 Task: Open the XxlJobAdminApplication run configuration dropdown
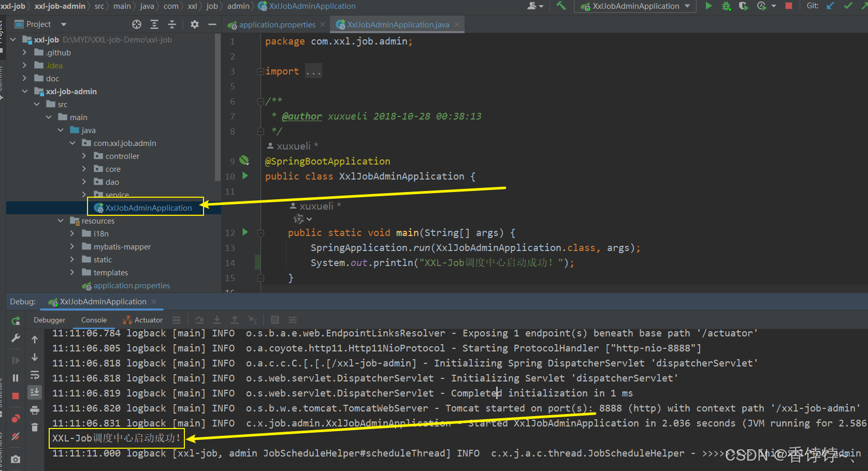(x=636, y=6)
